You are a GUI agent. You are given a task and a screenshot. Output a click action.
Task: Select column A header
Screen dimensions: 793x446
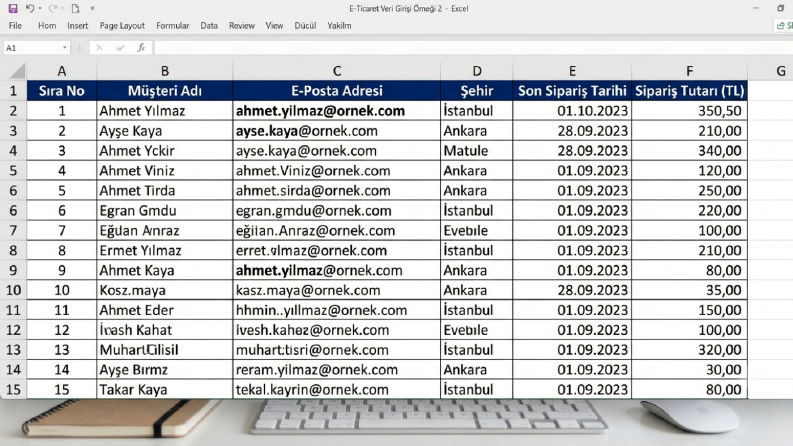62,71
